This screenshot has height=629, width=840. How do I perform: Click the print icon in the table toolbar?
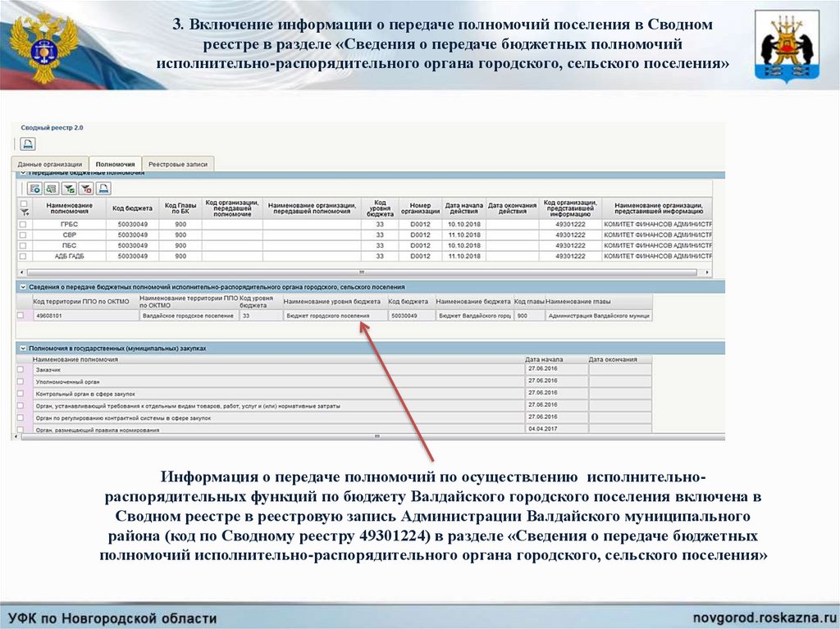click(103, 188)
